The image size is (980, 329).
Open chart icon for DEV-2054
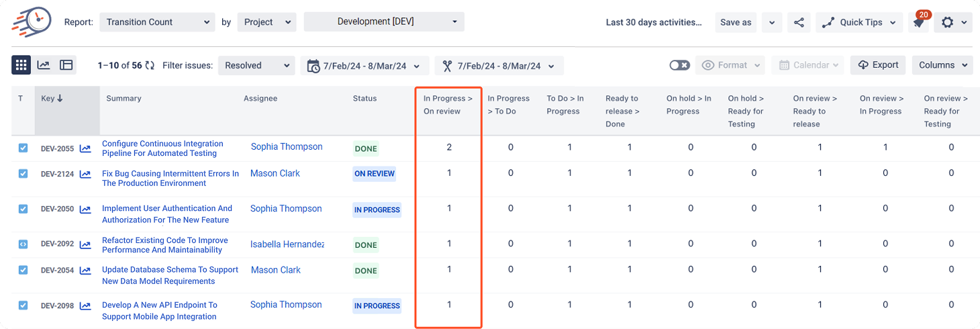85,270
